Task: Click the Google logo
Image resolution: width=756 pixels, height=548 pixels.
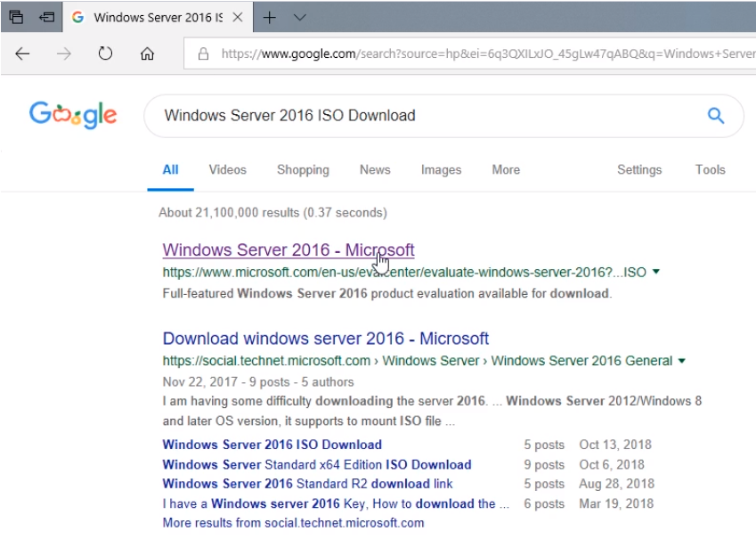Action: [73, 115]
